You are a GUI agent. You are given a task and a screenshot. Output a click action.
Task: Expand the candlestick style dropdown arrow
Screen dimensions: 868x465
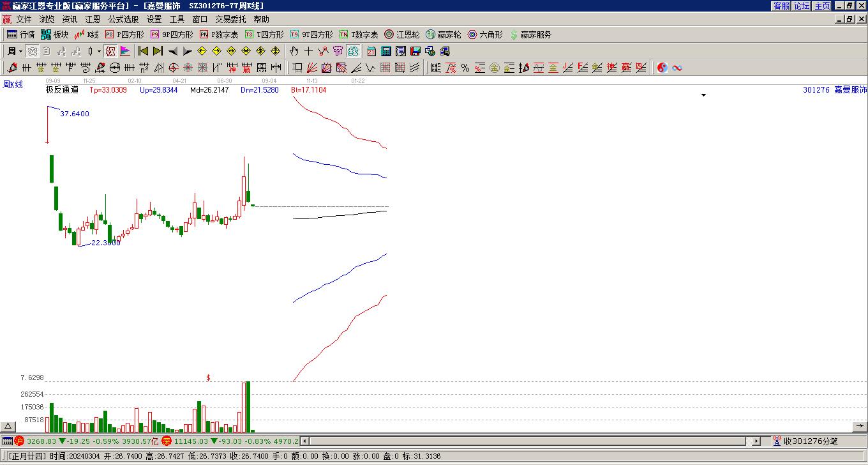pyautogui.click(x=99, y=51)
